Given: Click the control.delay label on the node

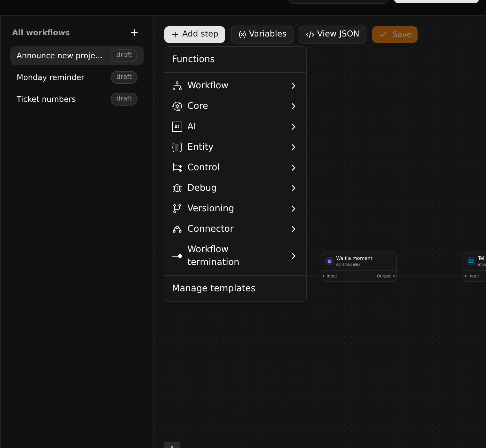Looking at the screenshot, I should click(x=348, y=264).
